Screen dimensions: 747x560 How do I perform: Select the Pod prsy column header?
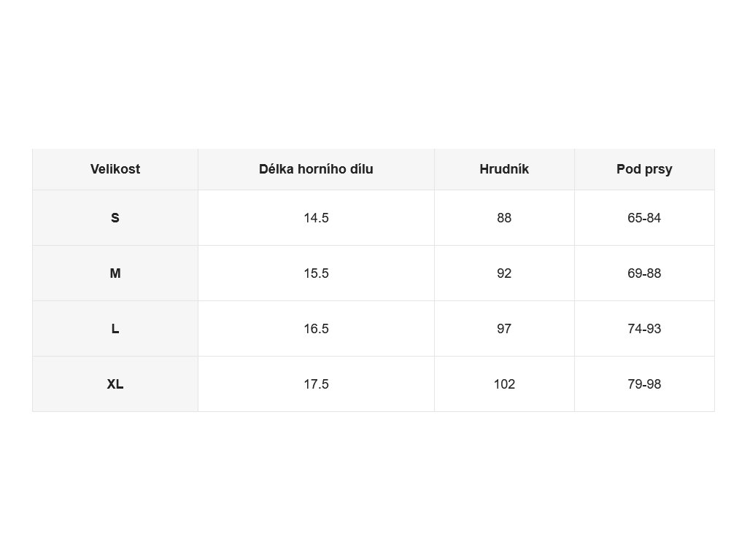[x=644, y=169]
